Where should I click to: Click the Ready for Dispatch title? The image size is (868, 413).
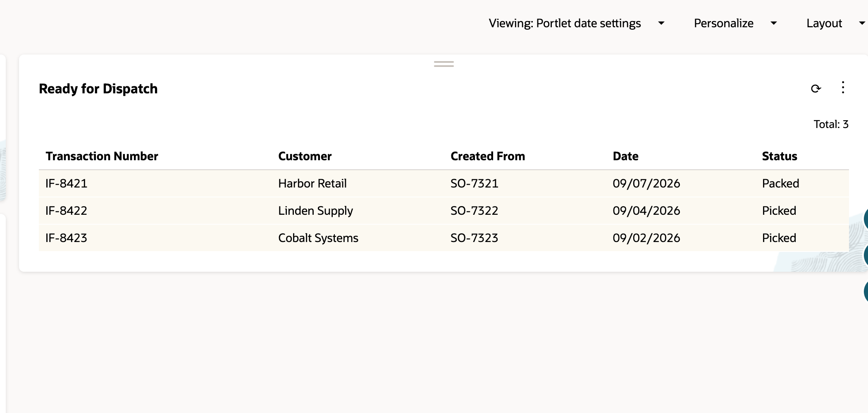(98, 89)
